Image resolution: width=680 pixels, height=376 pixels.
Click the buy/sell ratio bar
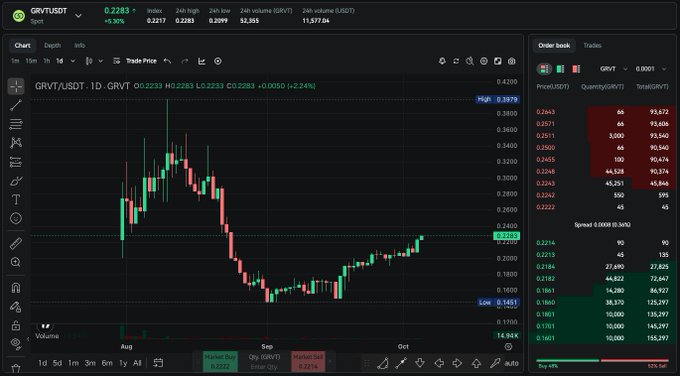coord(602,360)
